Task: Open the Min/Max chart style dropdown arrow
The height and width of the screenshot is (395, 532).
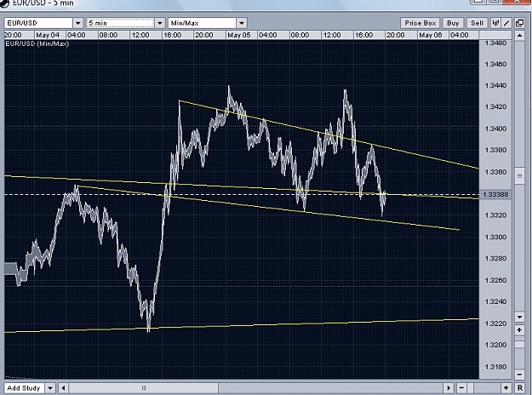Action: (x=242, y=23)
